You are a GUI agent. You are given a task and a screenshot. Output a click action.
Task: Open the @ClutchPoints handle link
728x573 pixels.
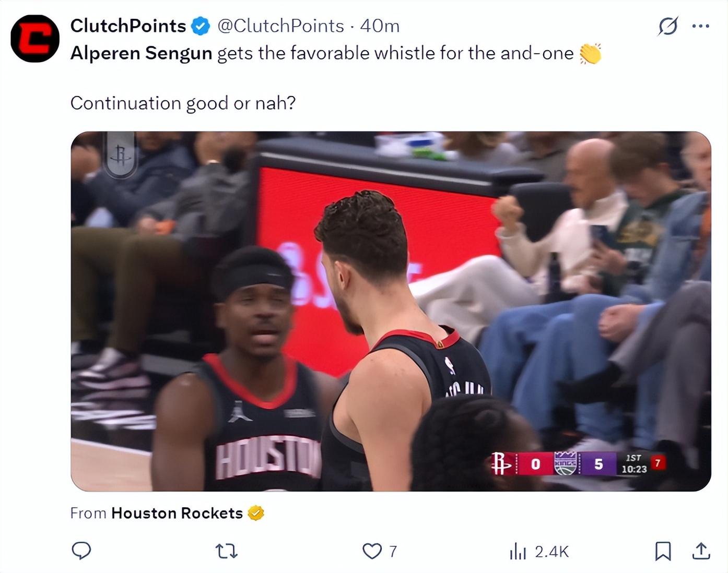click(280, 26)
